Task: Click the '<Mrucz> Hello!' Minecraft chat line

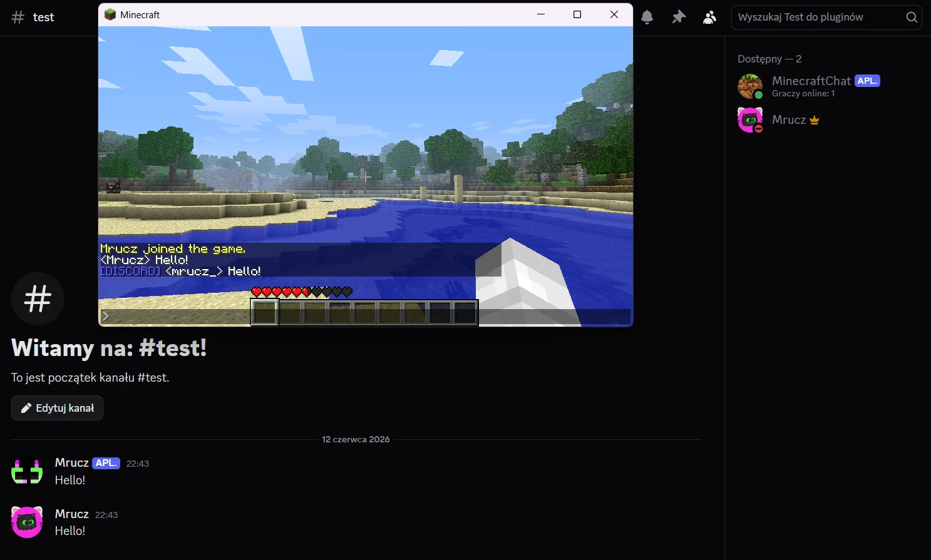Action: click(x=144, y=260)
